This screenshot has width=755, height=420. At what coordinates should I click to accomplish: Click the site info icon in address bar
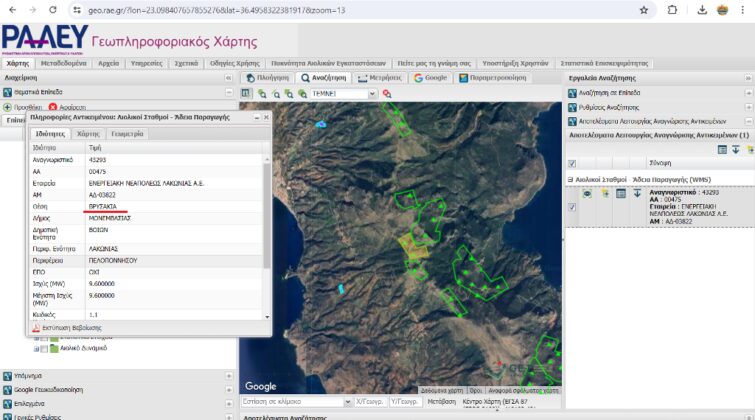click(77, 10)
